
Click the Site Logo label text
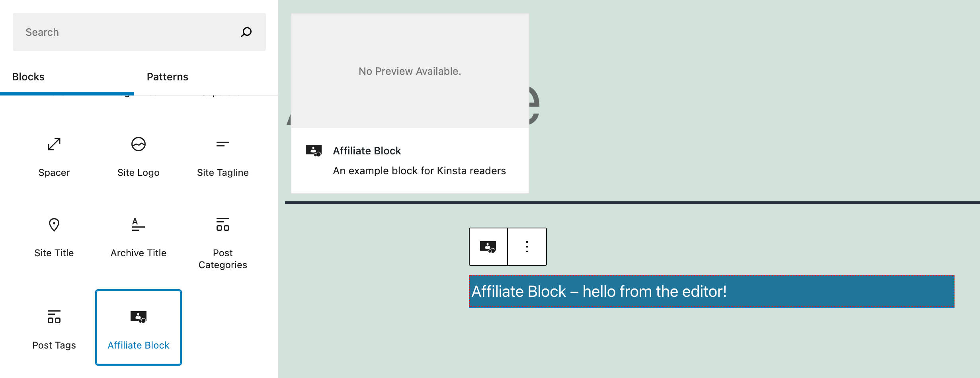138,173
